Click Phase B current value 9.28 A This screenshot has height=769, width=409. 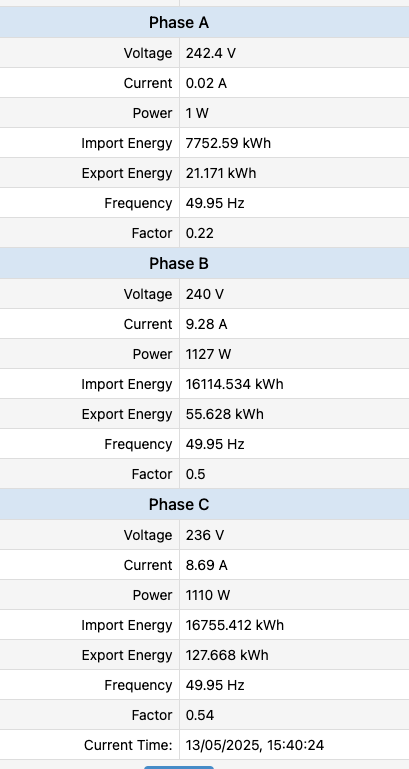click(206, 324)
